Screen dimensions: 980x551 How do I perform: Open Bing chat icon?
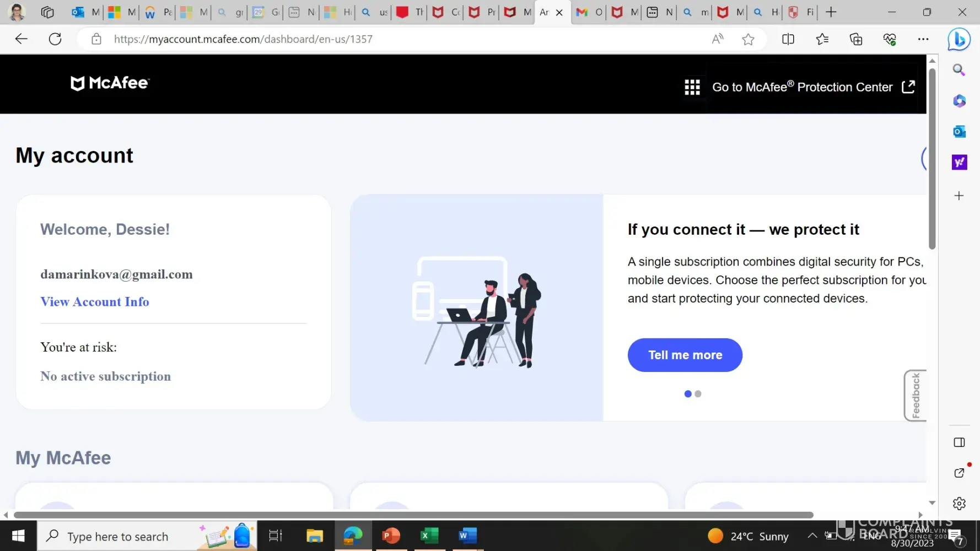coord(959,39)
